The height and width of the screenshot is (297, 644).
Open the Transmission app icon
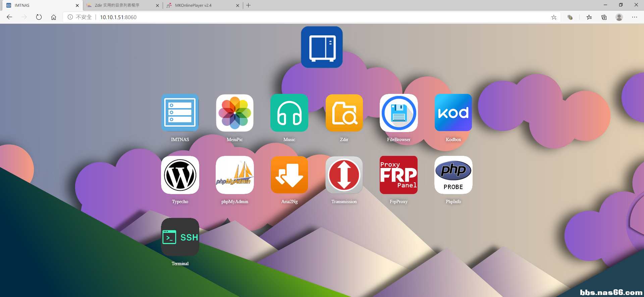344,175
